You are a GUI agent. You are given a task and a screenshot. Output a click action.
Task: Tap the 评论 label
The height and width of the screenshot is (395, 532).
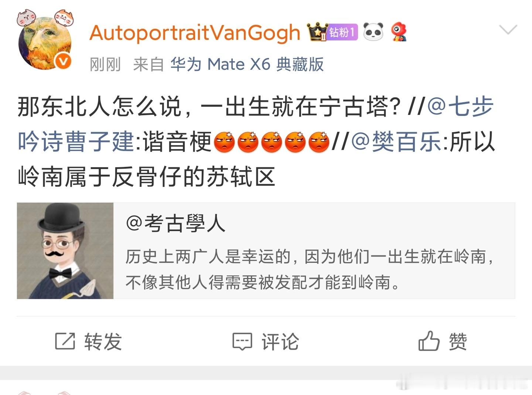pos(280,341)
